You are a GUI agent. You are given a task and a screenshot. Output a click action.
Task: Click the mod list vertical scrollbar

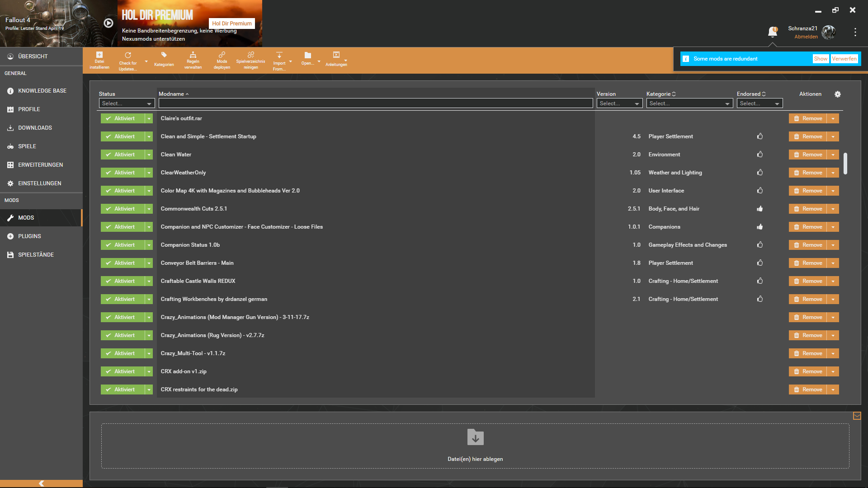(x=845, y=163)
